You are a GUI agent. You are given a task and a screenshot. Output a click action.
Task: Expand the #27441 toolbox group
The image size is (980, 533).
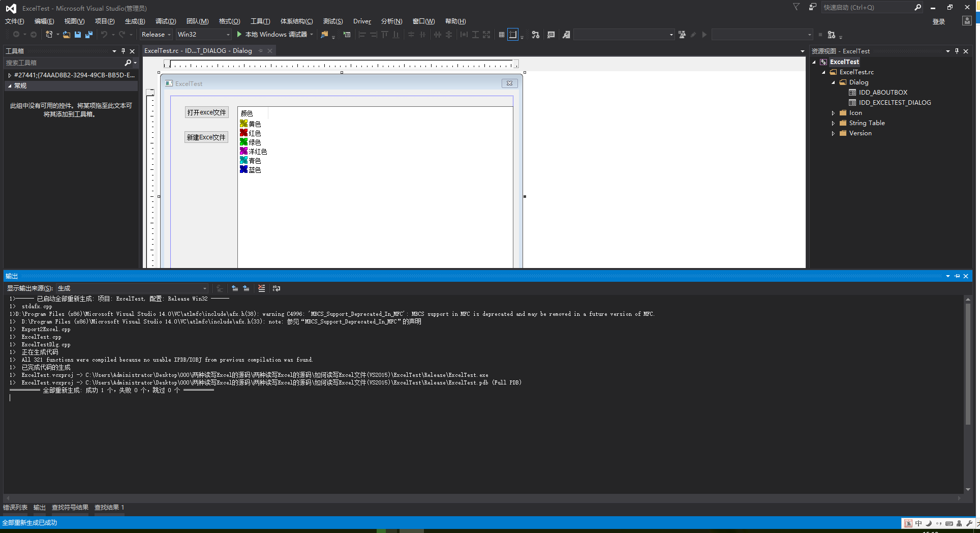pos(10,75)
